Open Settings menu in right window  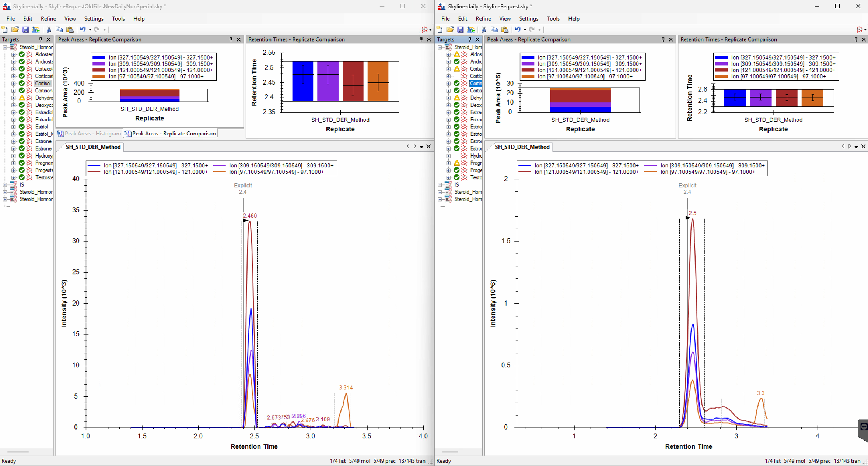click(x=528, y=18)
